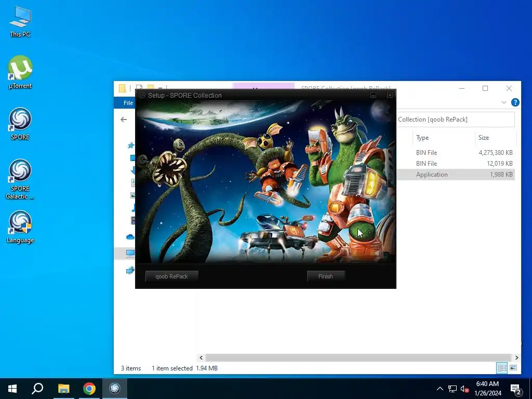This screenshot has width=532, height=399.
Task: Select the 12,019 KB BIN File row
Action: [456, 164]
